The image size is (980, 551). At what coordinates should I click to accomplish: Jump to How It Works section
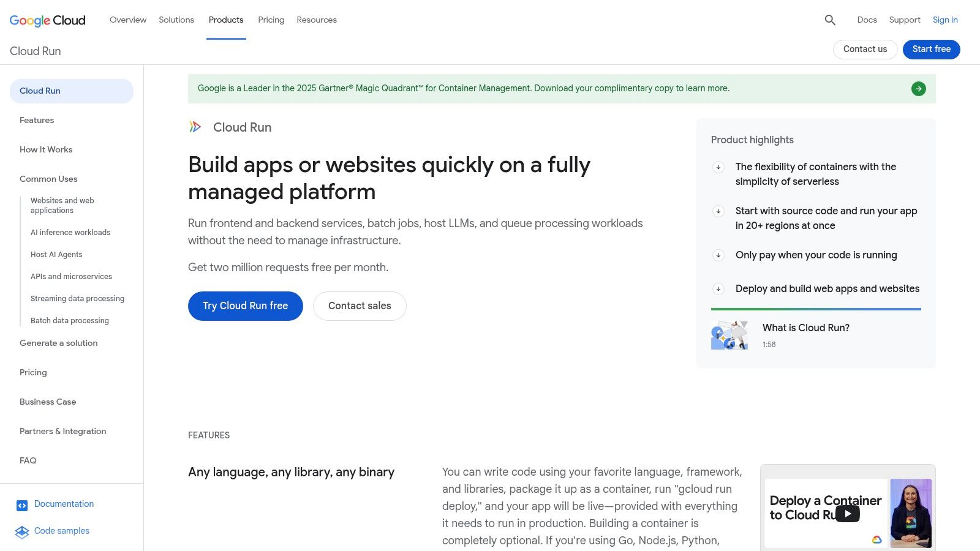[x=46, y=149]
